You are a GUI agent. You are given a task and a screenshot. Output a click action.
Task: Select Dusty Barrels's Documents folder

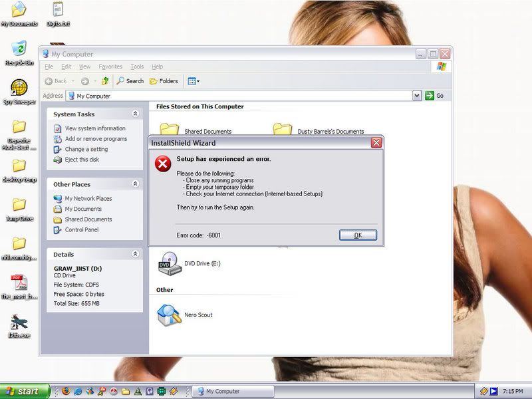(x=319, y=130)
